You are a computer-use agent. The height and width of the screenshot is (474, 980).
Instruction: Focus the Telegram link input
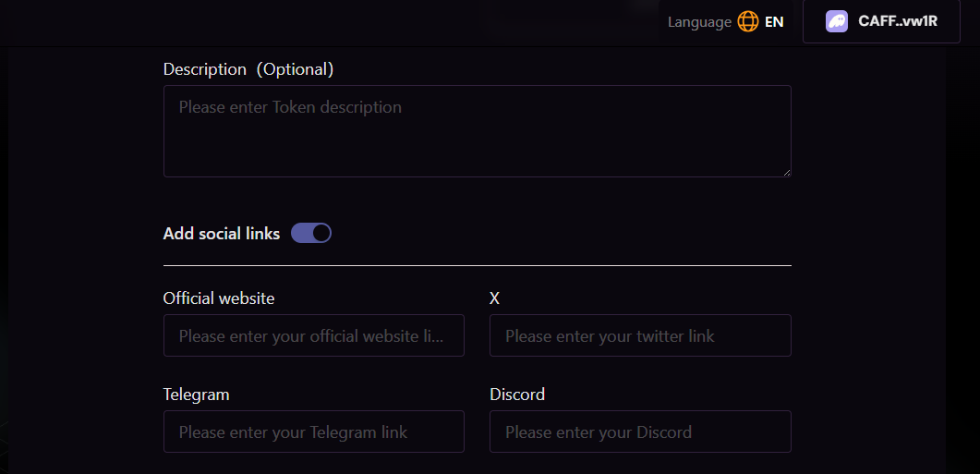[x=314, y=431]
